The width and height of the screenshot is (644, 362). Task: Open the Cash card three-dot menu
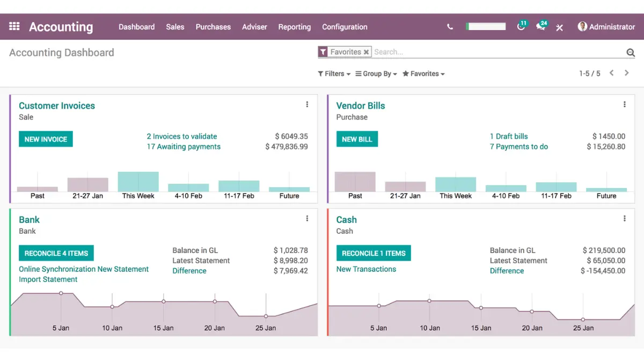[x=624, y=218]
